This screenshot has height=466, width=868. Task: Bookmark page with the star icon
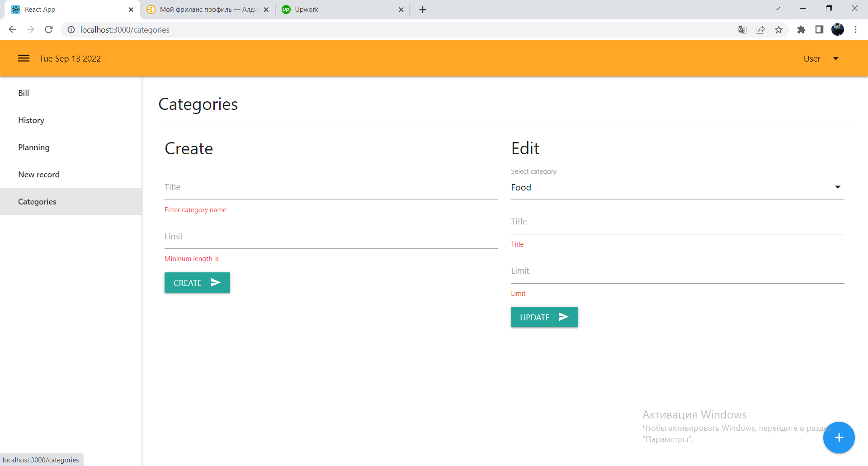[x=778, y=29]
